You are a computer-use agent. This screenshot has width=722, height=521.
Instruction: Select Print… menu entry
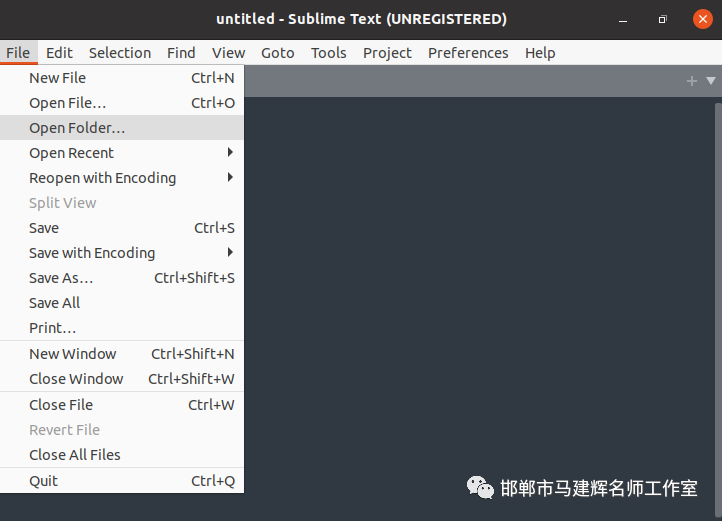(x=122, y=328)
